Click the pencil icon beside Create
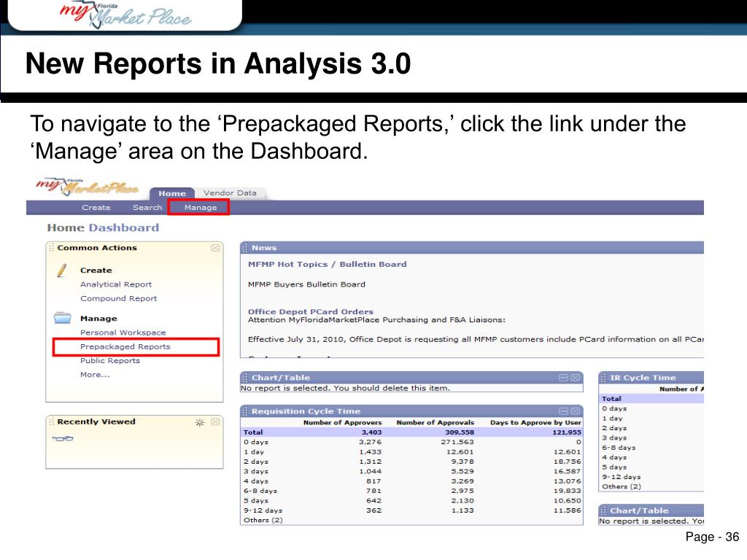The image size is (747, 560). 62,270
